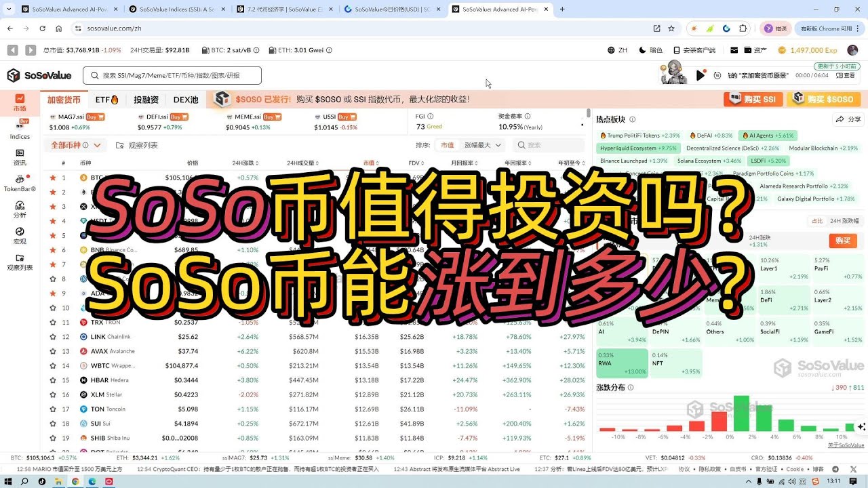Click the right ticker arrow button
Image resolution: width=868 pixels, height=488 pixels.
click(x=31, y=50)
